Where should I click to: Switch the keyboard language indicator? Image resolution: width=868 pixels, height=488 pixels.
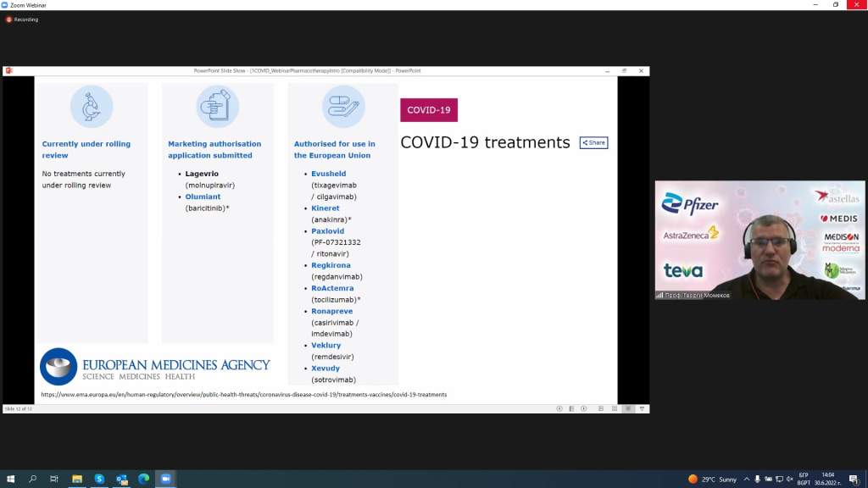(x=804, y=480)
